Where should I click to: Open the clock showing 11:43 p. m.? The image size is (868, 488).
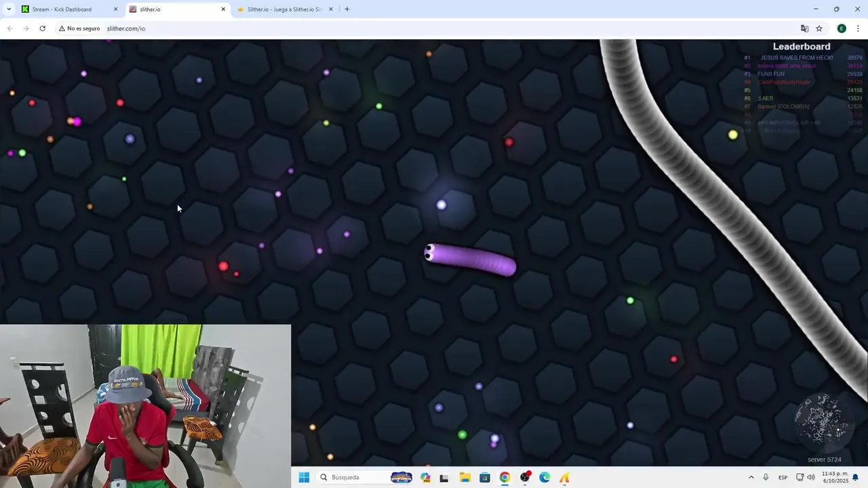coord(834,477)
